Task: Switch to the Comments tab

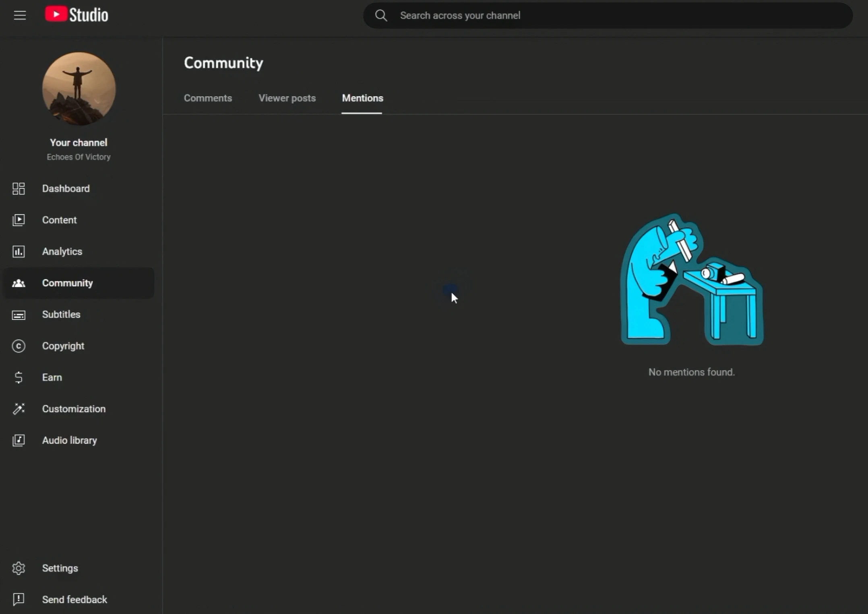Action: [208, 98]
